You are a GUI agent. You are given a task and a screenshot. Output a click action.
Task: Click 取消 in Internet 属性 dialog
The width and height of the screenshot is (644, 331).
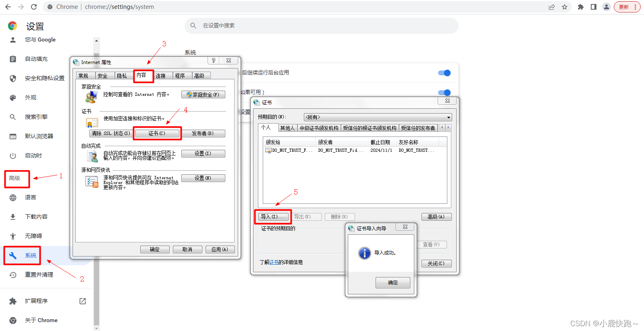pyautogui.click(x=187, y=249)
